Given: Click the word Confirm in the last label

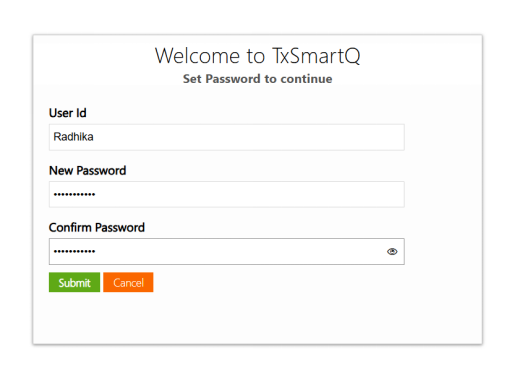Looking at the screenshot, I should [70, 227].
